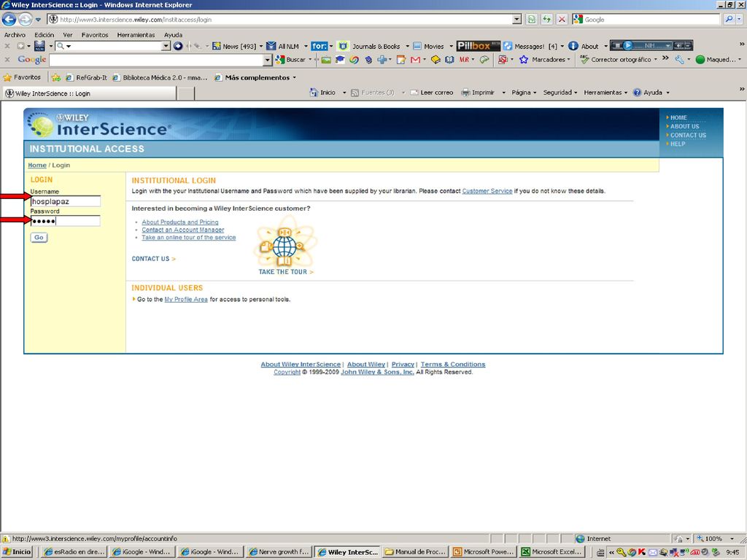The width and height of the screenshot is (747, 560).
Task: Click the Inicio home icon in command bar
Action: tap(314, 93)
